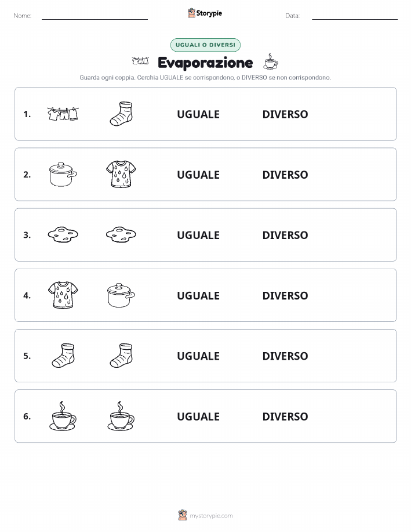Choose DIVERSO for row 1
Screen dimensions: 411x532
[285, 114]
